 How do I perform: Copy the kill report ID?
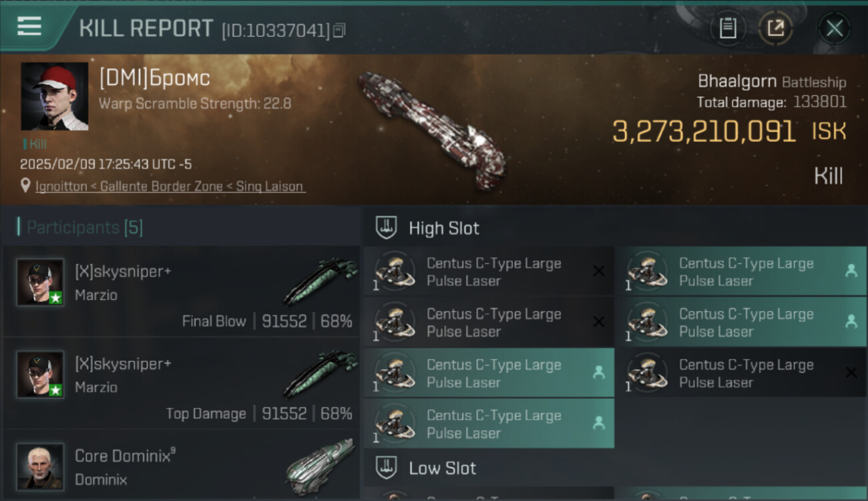pos(339,30)
